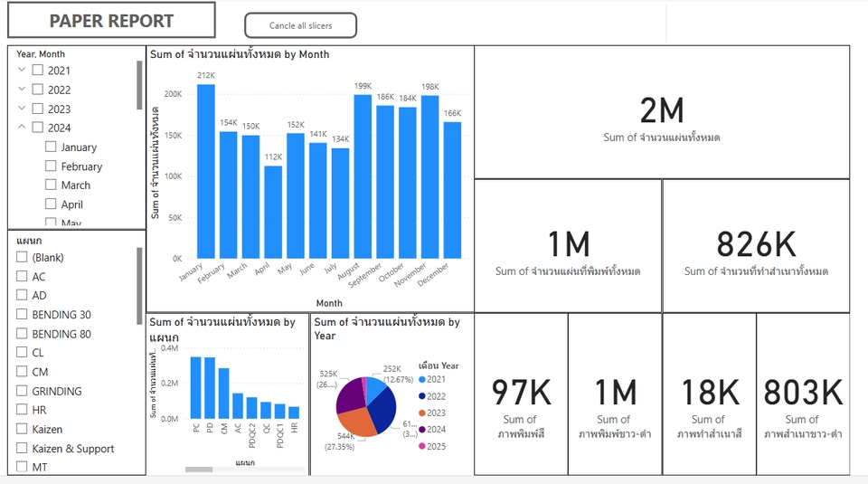Click the January bar in monthly chart
868x484 pixels.
[206, 171]
